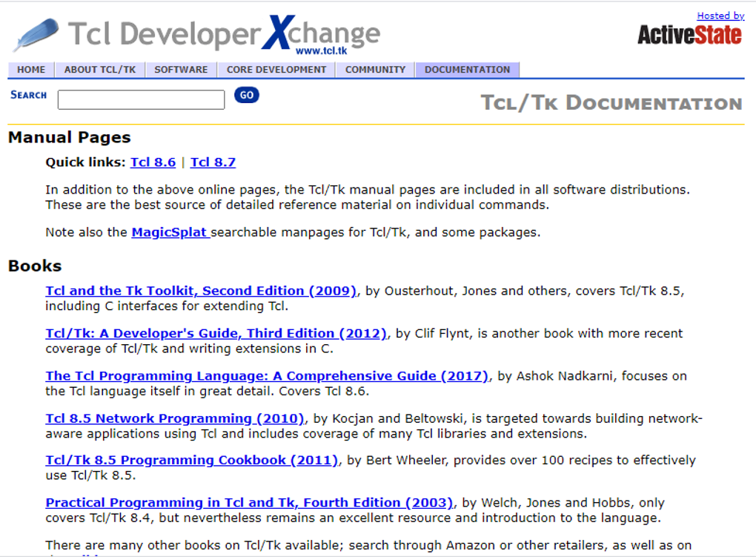Viewport: 756px width, 557px height.
Task: Open Tcl 8.5 Network Programming link
Action: pyautogui.click(x=173, y=418)
